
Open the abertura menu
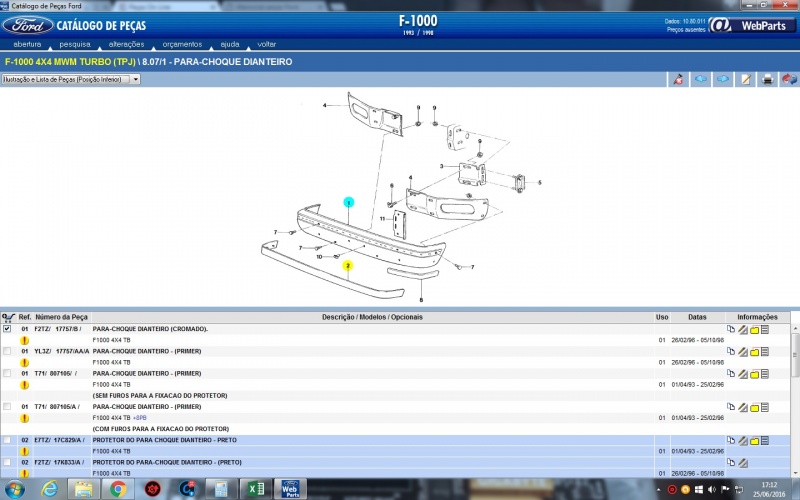[27, 44]
